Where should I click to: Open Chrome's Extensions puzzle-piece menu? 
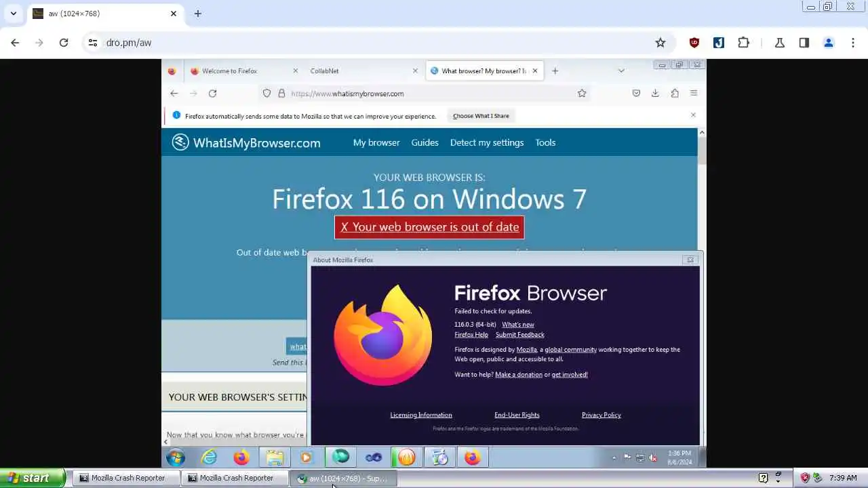(743, 43)
